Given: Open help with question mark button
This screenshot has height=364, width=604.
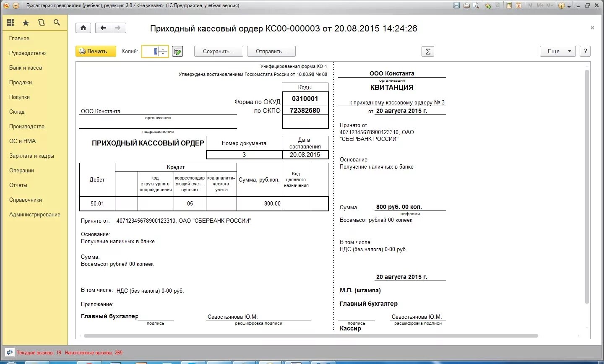Looking at the screenshot, I should pyautogui.click(x=585, y=51).
